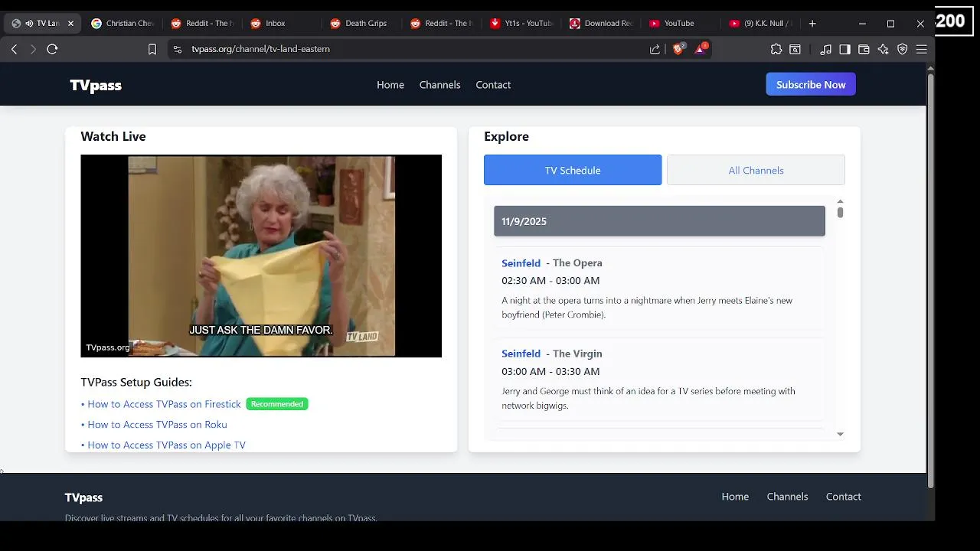Click the live video player
Viewport: 980px width, 551px height.
(261, 256)
